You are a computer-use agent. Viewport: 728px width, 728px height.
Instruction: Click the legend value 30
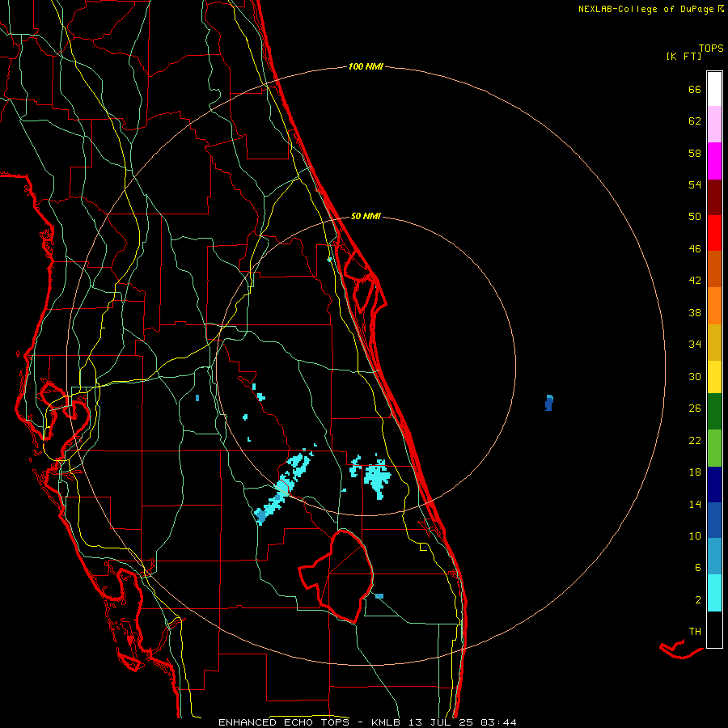point(695,376)
